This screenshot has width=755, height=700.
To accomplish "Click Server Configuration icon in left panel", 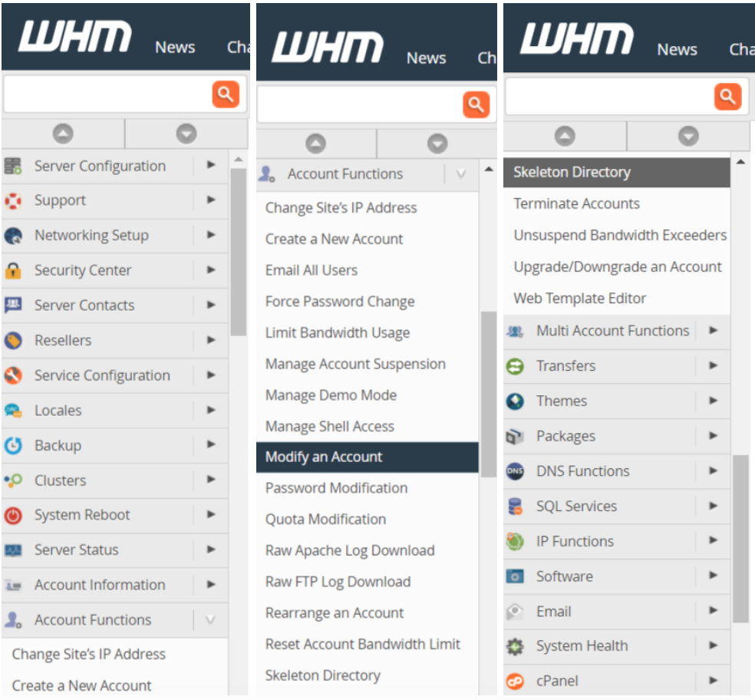I will click(x=13, y=166).
